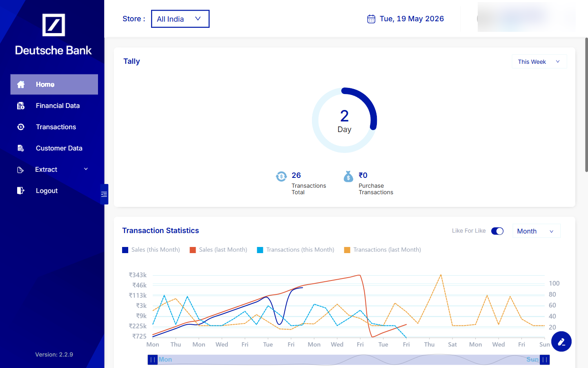Viewport: 588px width, 368px height.
Task: Click the 100 right-axis label
Action: pos(554,283)
